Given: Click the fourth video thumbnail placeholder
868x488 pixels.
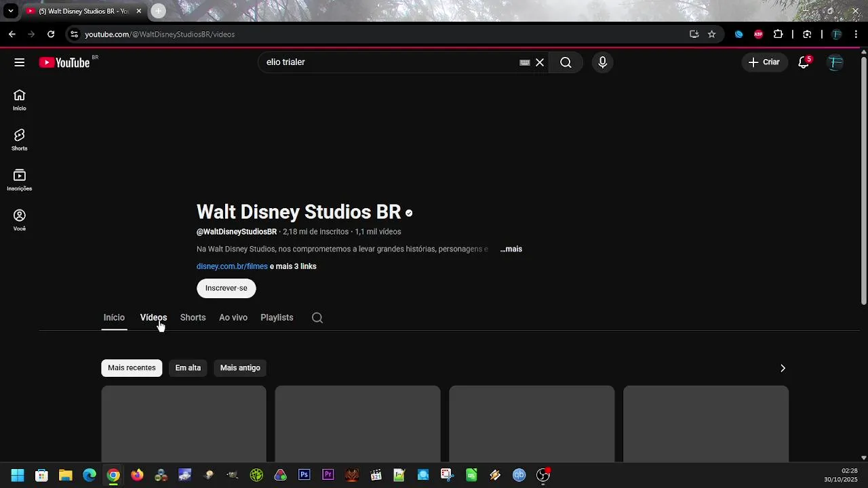Looking at the screenshot, I should (x=706, y=424).
